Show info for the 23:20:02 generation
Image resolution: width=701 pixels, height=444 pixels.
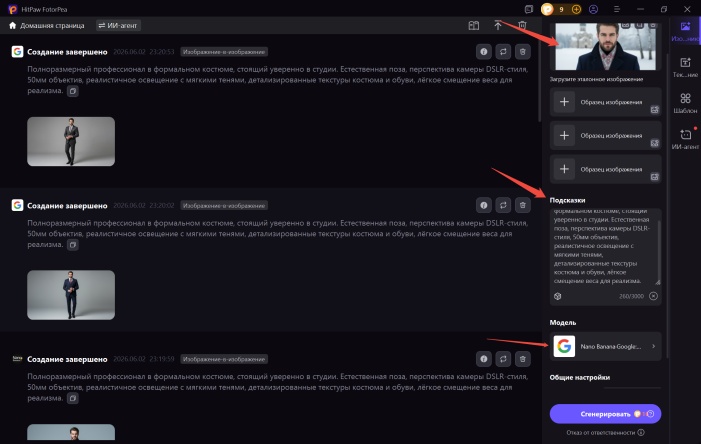point(484,205)
